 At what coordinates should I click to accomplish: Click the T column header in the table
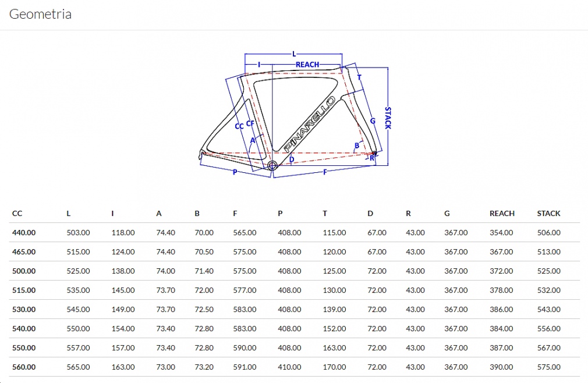coord(325,214)
